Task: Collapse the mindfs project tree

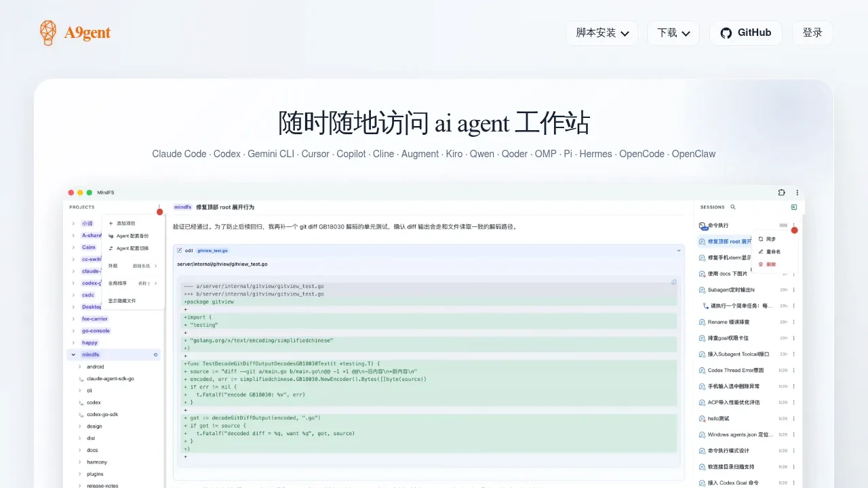Action: (x=73, y=354)
